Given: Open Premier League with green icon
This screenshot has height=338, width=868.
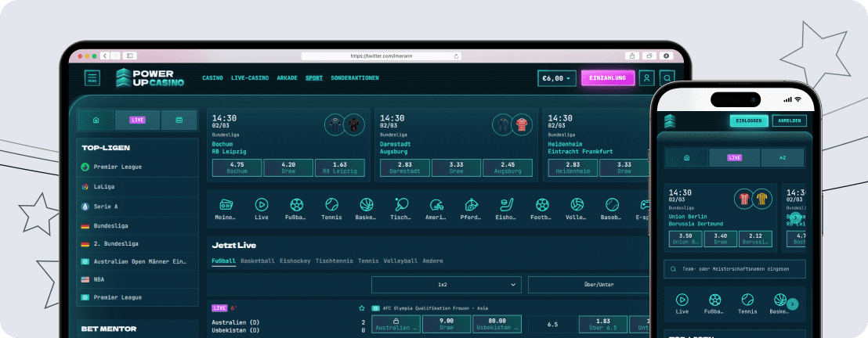Looking at the screenshot, I should point(137,167).
